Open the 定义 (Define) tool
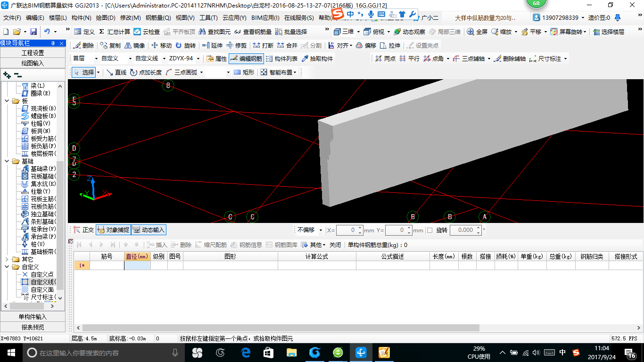The image size is (644, 362). coord(85,32)
